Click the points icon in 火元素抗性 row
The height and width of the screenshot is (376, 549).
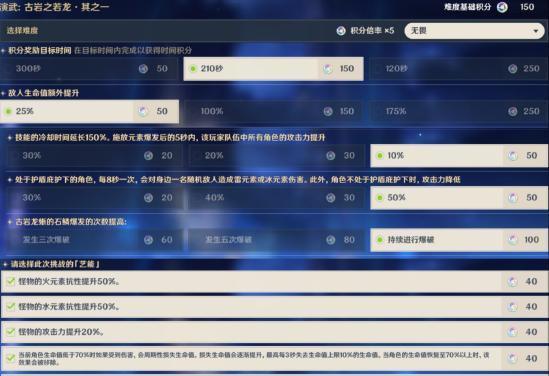pyautogui.click(x=513, y=281)
